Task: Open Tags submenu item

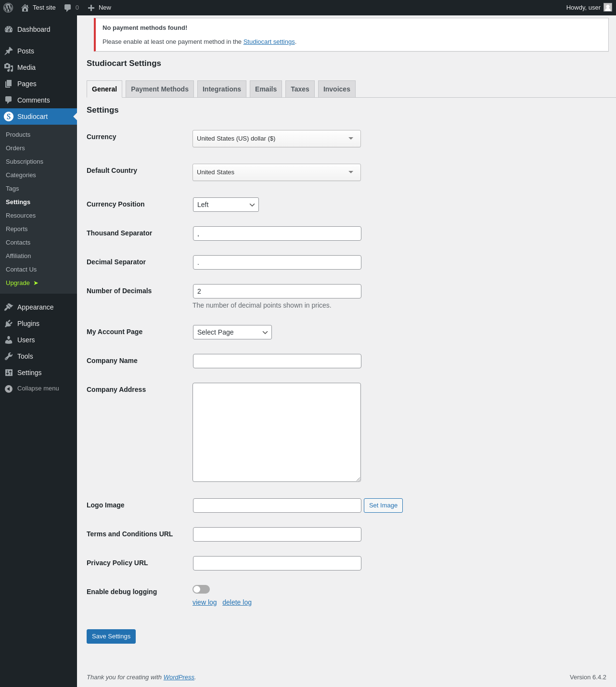Action: pos(38,189)
